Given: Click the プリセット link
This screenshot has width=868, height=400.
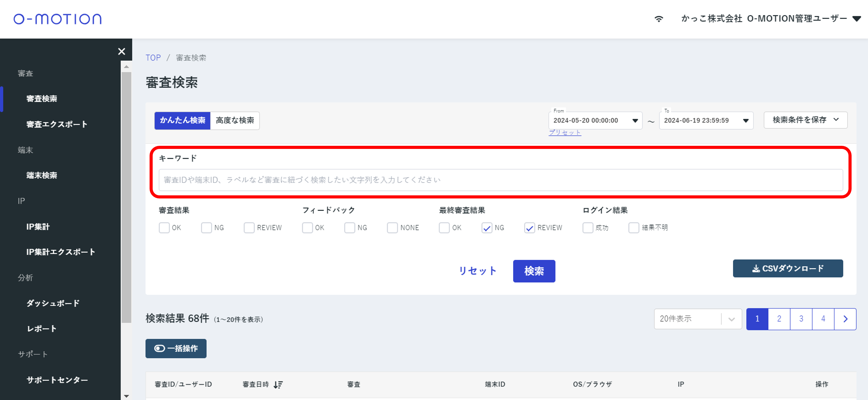Looking at the screenshot, I should click(565, 133).
